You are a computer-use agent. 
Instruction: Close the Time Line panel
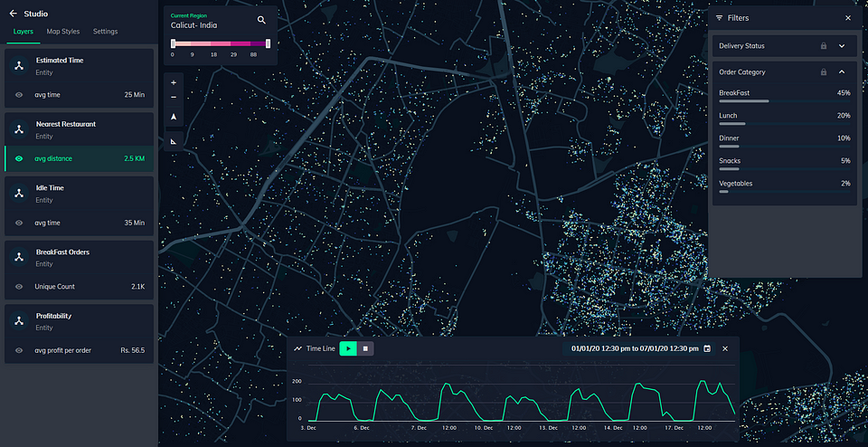coord(725,348)
